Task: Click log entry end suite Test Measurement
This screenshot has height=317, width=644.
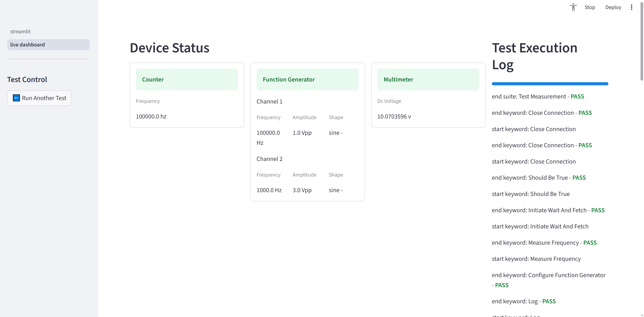Action: [538, 96]
